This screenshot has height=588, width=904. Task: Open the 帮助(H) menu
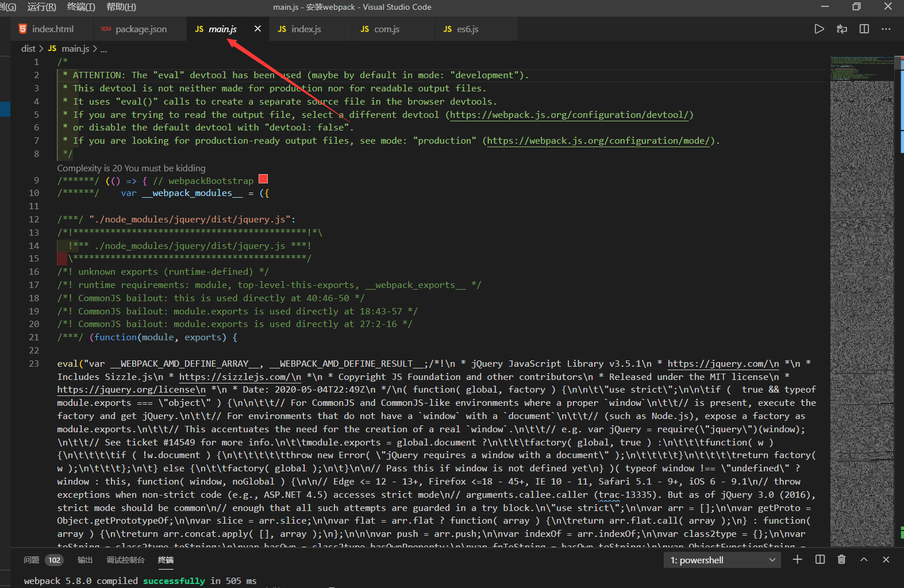tap(121, 7)
